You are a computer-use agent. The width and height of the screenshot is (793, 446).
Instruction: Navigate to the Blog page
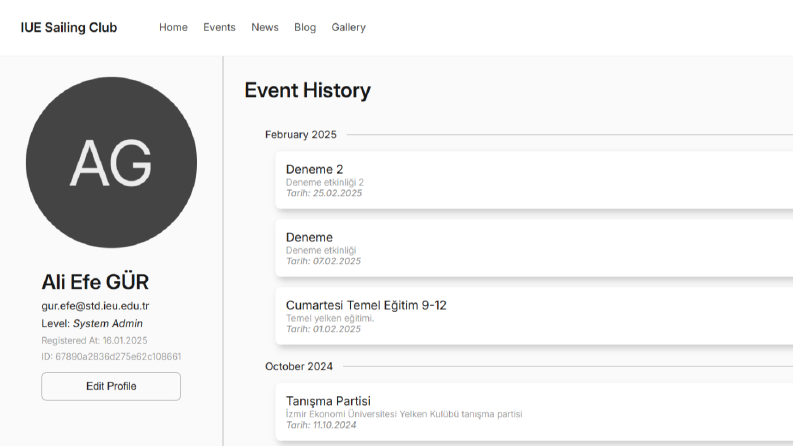tap(305, 27)
